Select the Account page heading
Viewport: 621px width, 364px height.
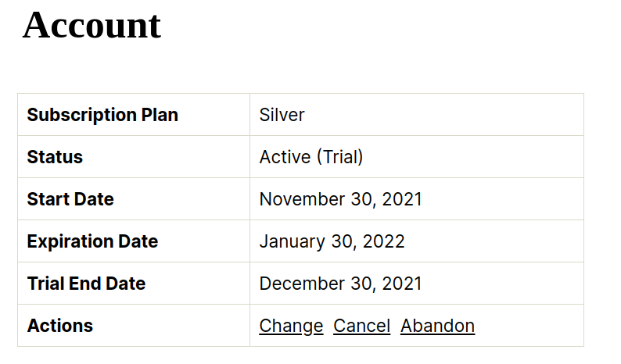(x=92, y=25)
